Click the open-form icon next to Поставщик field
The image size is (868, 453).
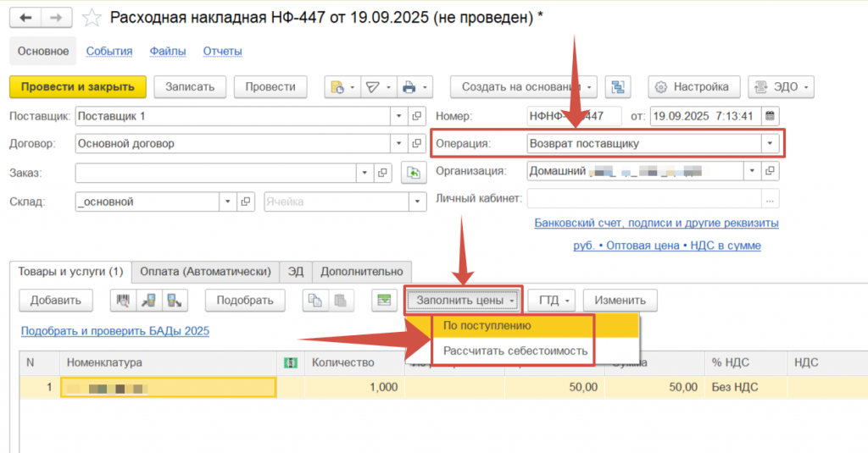[416, 116]
